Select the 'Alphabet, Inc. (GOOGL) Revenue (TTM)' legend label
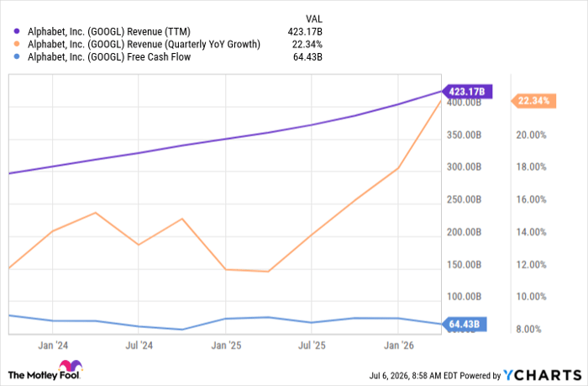Image resolution: width=588 pixels, height=386 pixels. (x=109, y=32)
